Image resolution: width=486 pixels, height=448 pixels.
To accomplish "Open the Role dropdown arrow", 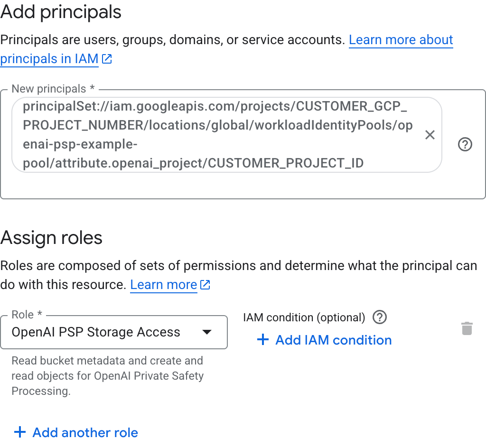I will coord(207,332).
